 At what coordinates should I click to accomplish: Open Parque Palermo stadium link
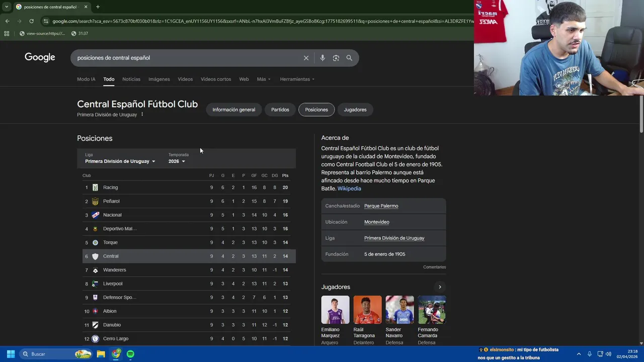point(381,206)
